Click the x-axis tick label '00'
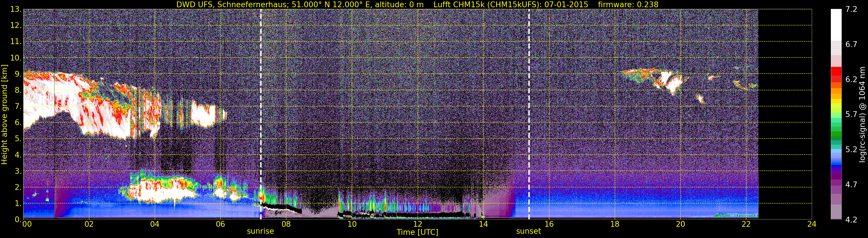Viewport: 868px width, 238px height. tap(27, 224)
